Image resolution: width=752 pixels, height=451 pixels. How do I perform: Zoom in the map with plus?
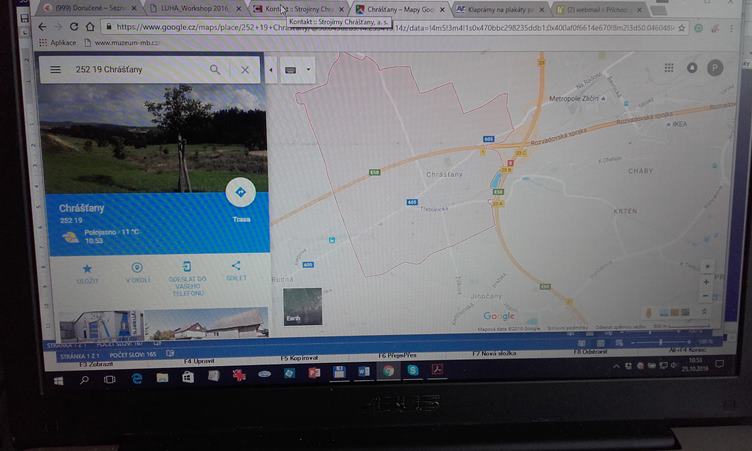706,282
